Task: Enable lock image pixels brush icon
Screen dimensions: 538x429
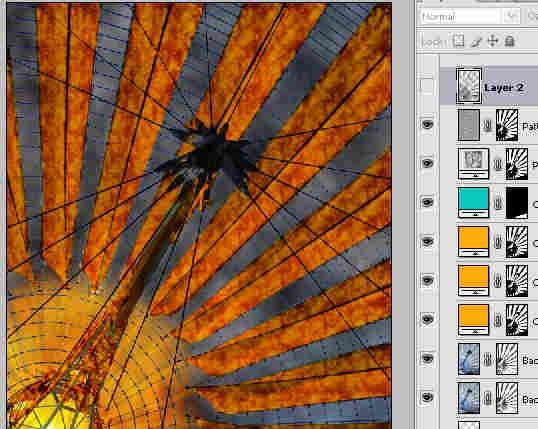Action: point(476,42)
